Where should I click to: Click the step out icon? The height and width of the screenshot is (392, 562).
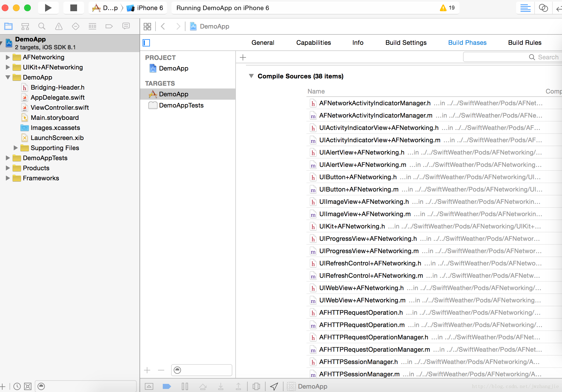(238, 386)
